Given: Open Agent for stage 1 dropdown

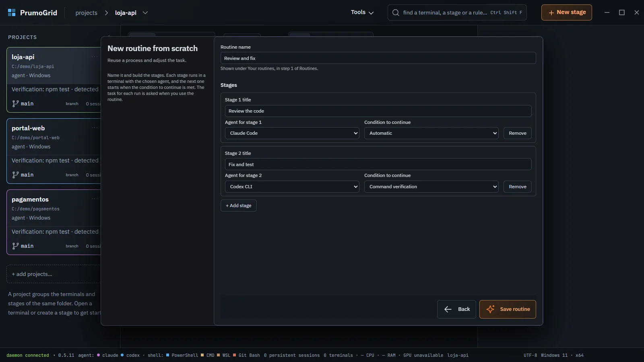Looking at the screenshot, I should 292,133.
